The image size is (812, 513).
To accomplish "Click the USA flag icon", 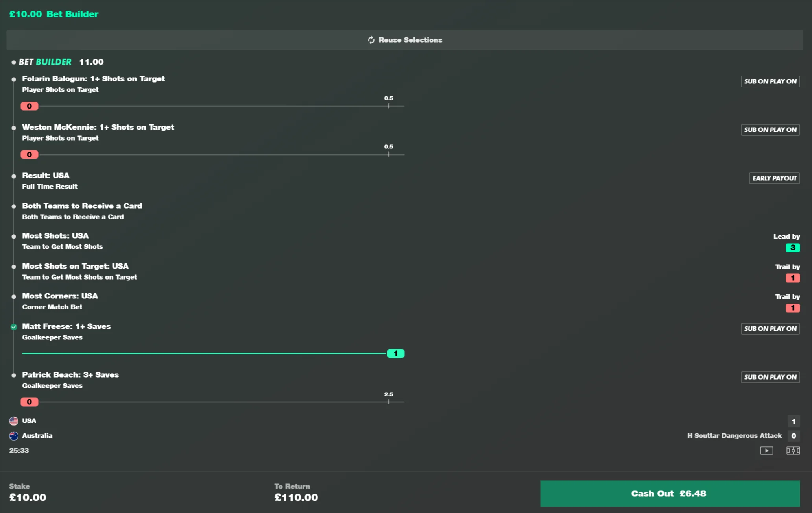I will pyautogui.click(x=14, y=421).
